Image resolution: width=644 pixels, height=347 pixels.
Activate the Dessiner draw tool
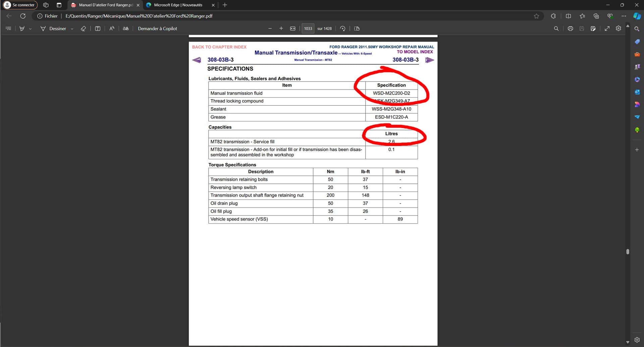[x=53, y=28]
